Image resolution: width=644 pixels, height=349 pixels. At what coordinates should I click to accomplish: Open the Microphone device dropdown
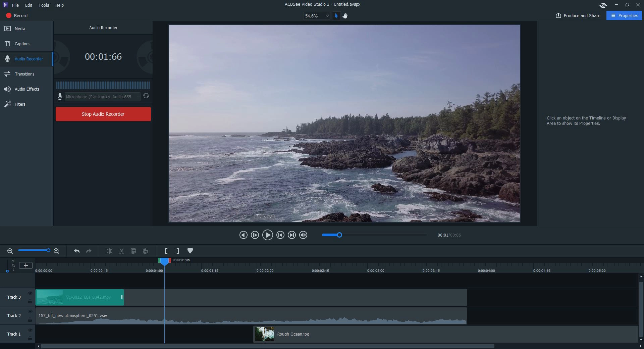102,97
